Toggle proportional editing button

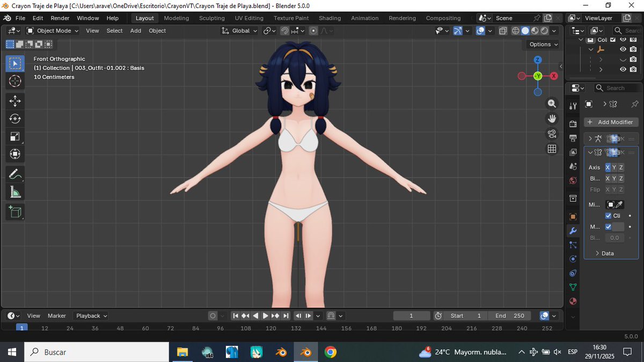[x=313, y=31]
